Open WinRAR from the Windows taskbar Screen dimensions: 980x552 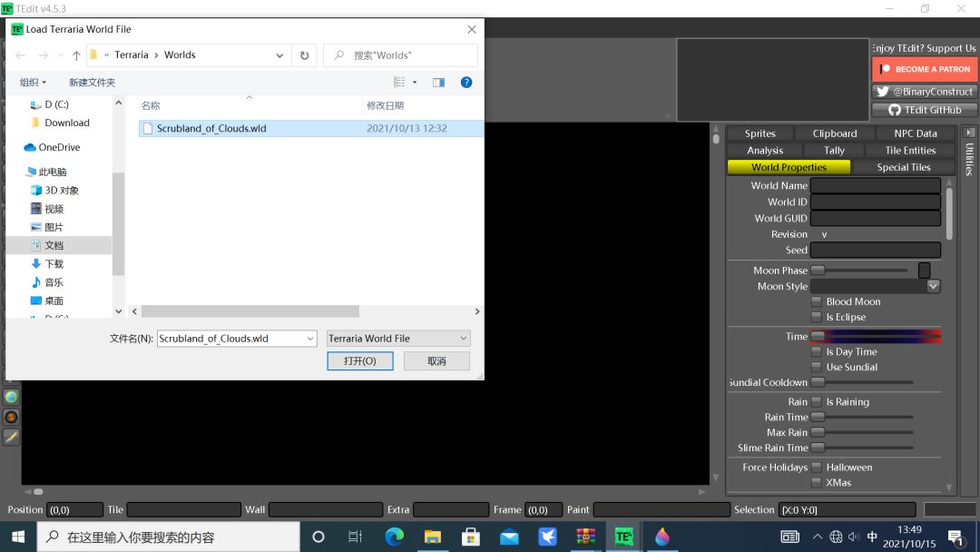[x=585, y=537]
